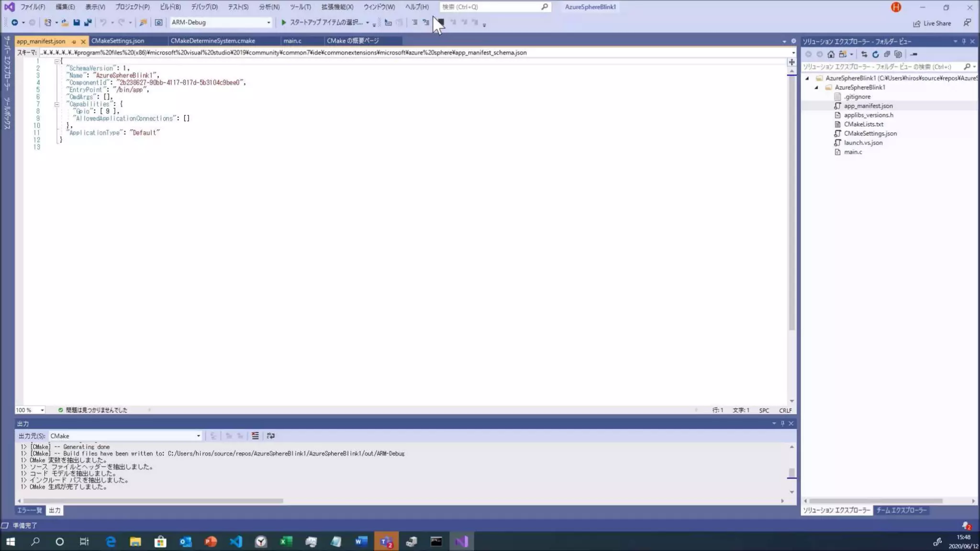Toggle word wrap in Output pane
980x551 pixels.
coord(271,436)
